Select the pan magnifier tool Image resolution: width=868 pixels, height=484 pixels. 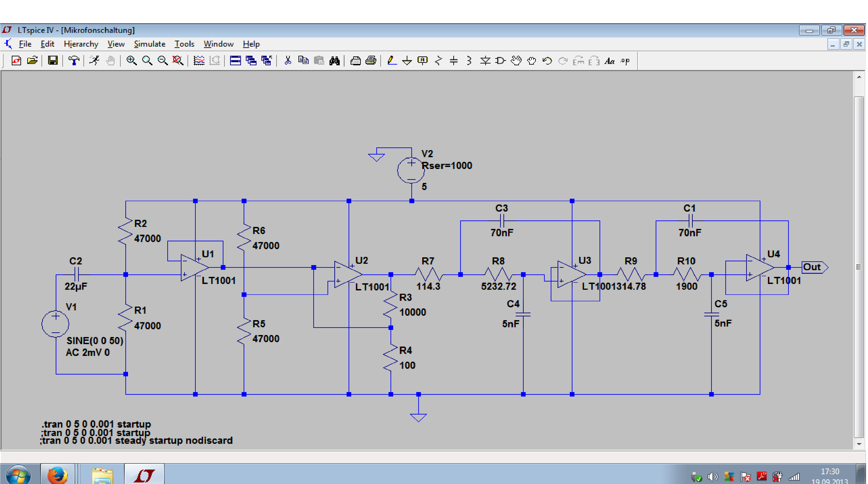click(x=147, y=61)
